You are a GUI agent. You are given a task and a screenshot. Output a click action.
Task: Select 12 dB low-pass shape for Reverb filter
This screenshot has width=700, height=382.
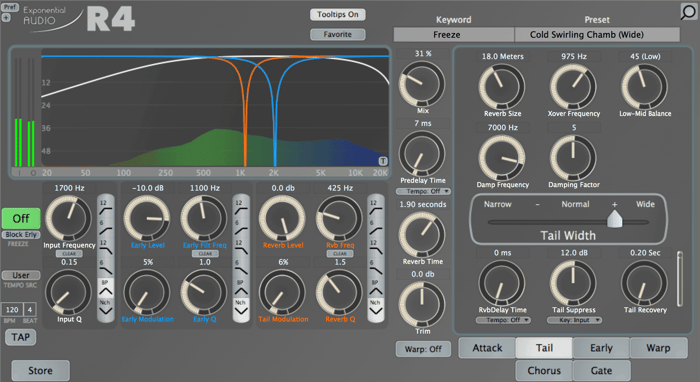[375, 247]
